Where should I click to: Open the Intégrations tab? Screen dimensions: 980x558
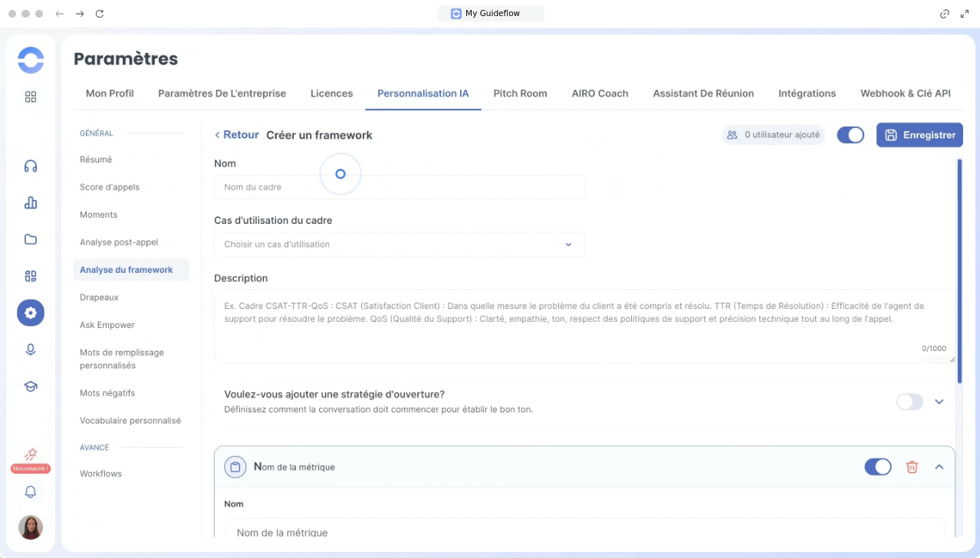807,94
